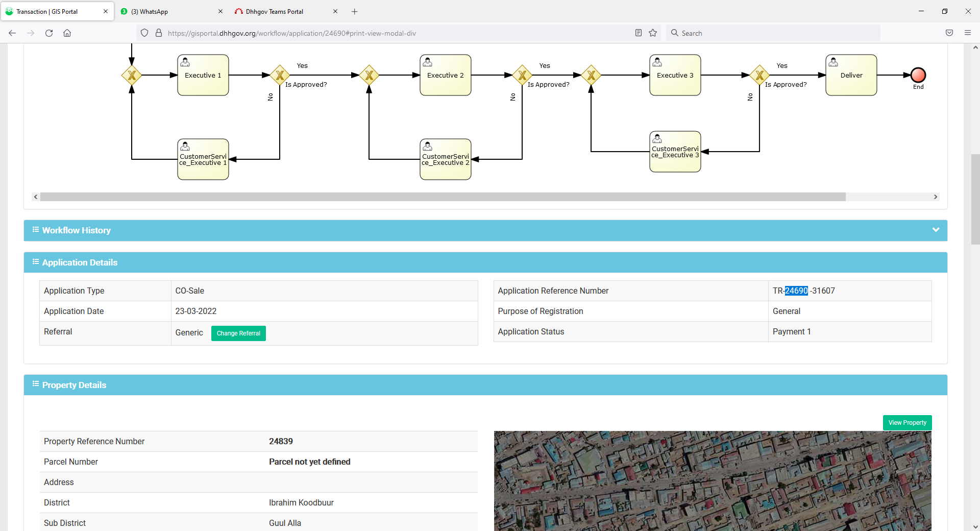
Task: Close the Dhhgov Teams Portal tab
Action: pos(335,11)
